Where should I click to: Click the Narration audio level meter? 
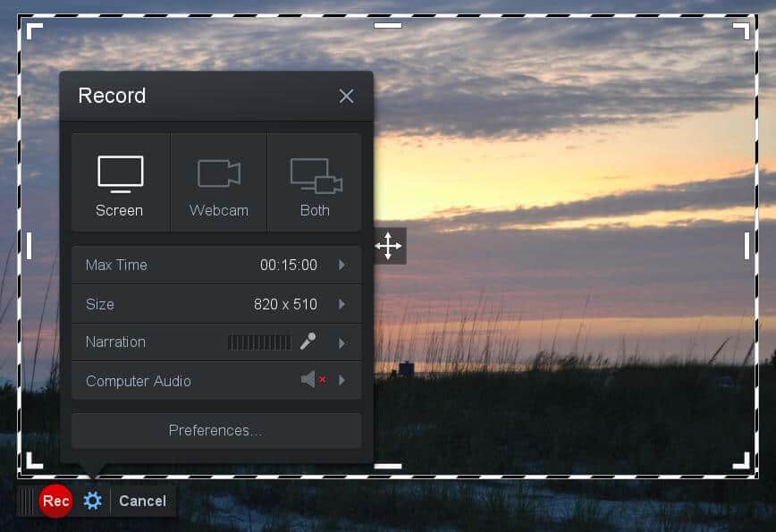click(x=259, y=342)
